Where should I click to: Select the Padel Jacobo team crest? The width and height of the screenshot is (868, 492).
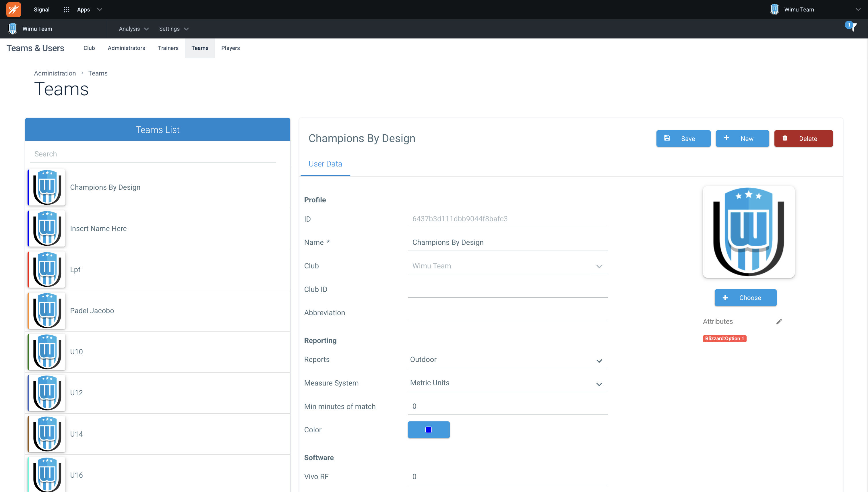coord(47,311)
